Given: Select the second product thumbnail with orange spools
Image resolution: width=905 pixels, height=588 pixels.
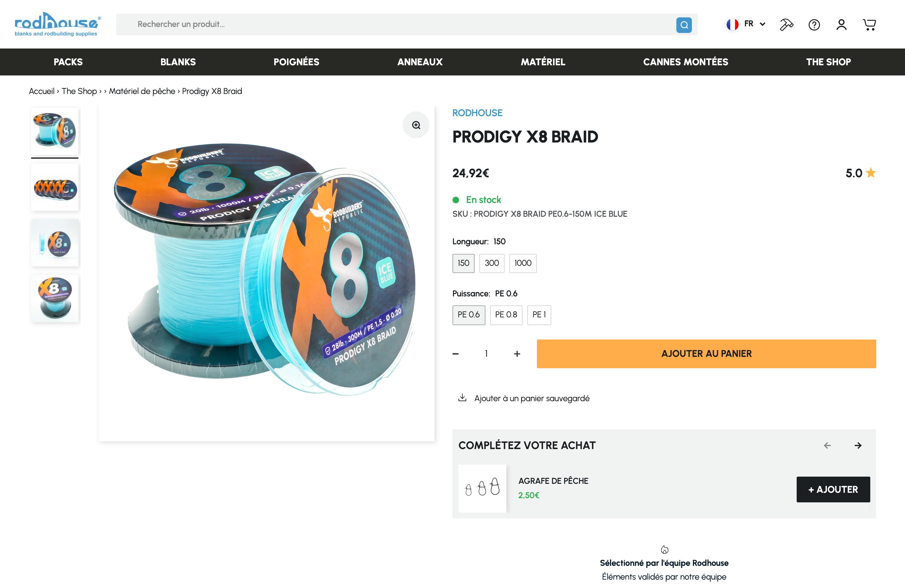Looking at the screenshot, I should (x=55, y=187).
